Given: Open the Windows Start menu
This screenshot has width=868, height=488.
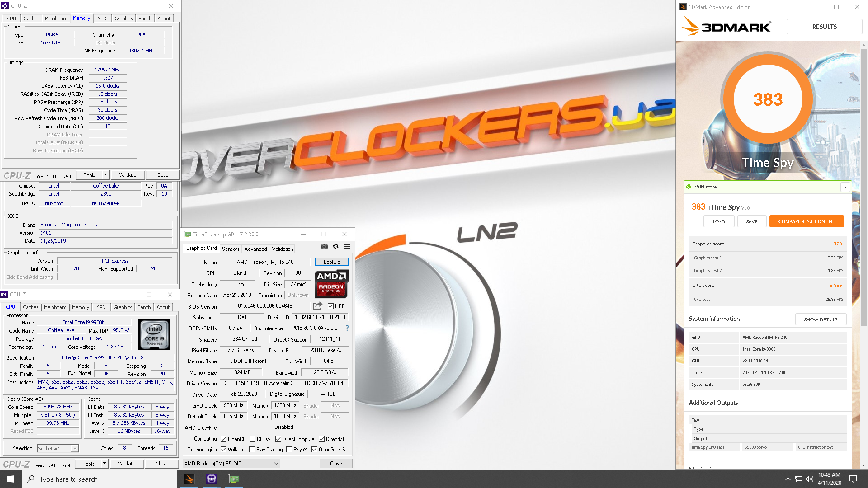Looking at the screenshot, I should tap(11, 479).
